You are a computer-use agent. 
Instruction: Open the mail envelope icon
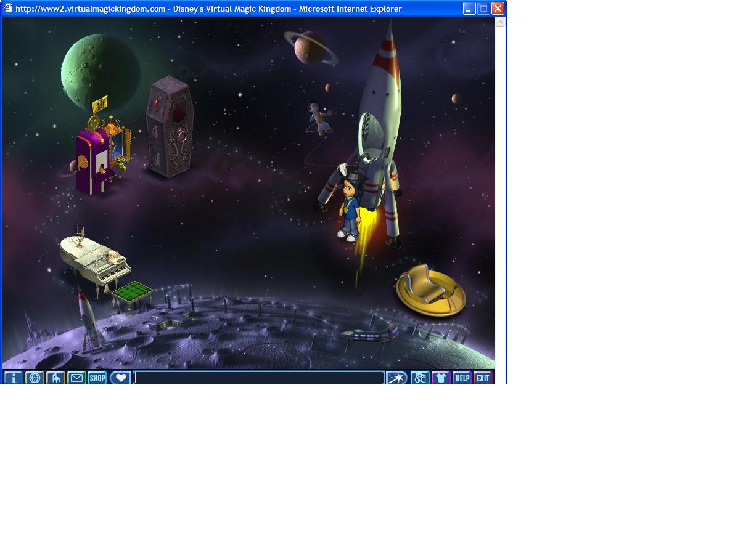[76, 378]
